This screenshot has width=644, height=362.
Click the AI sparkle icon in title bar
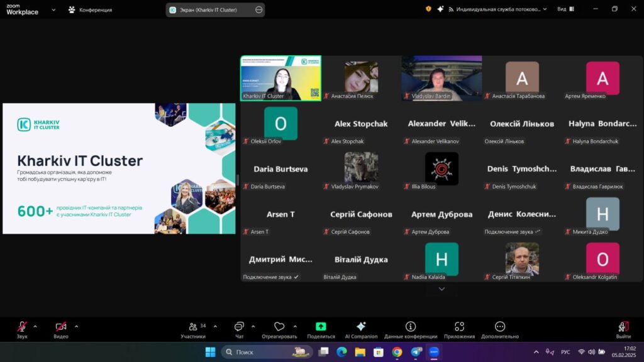(x=440, y=9)
